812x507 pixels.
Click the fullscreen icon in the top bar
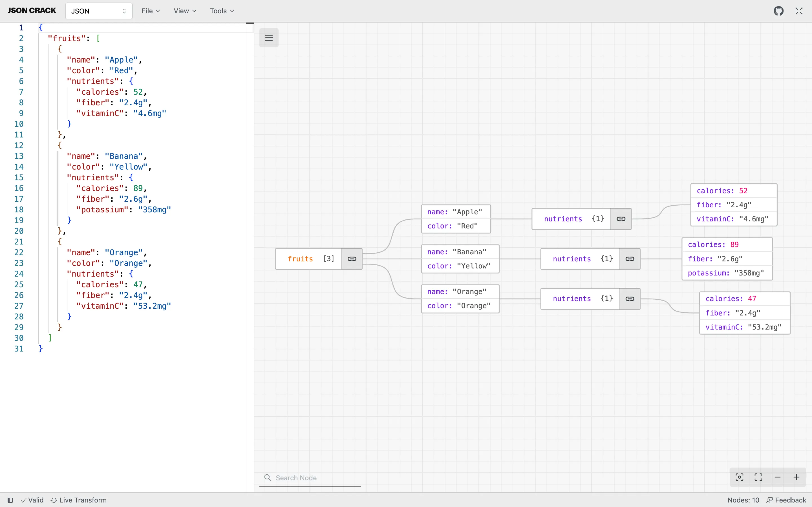pyautogui.click(x=799, y=11)
